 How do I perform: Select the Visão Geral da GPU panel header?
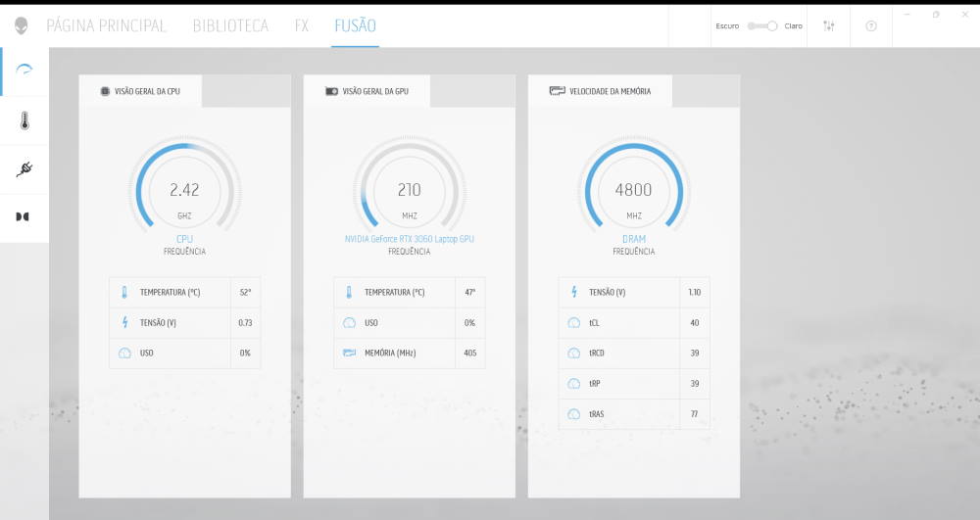[375, 91]
